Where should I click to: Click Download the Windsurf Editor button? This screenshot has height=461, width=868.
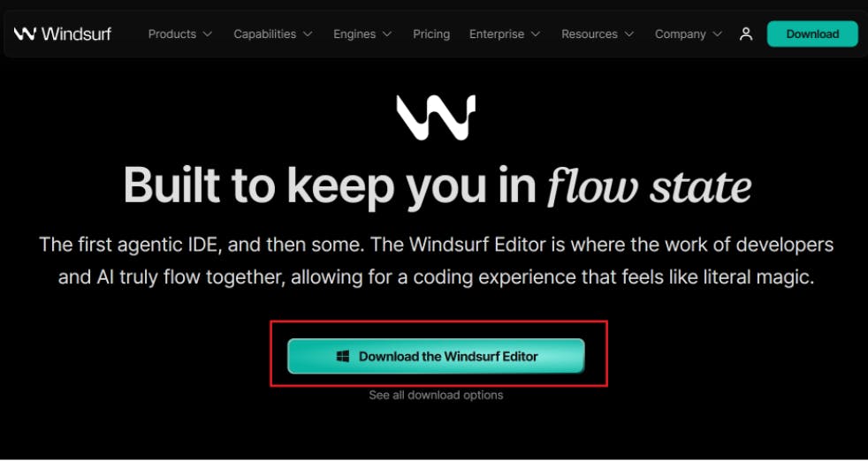(436, 356)
